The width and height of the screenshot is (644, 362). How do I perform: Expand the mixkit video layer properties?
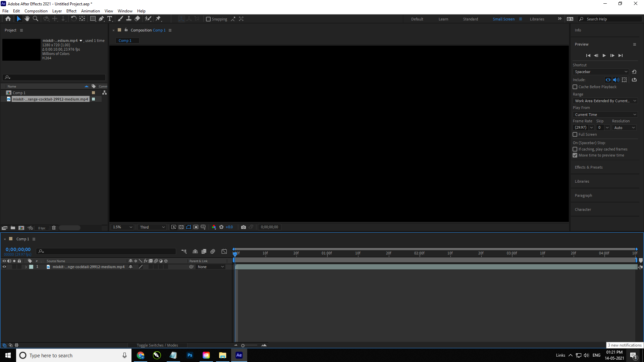tap(25, 267)
